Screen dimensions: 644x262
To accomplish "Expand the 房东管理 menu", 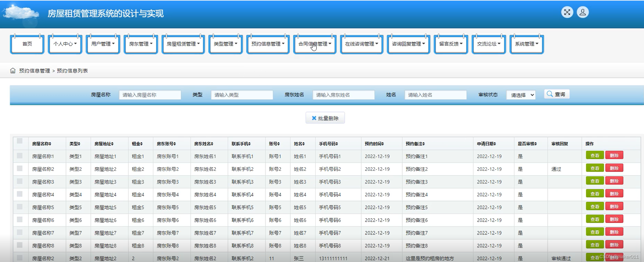I will click(x=141, y=44).
